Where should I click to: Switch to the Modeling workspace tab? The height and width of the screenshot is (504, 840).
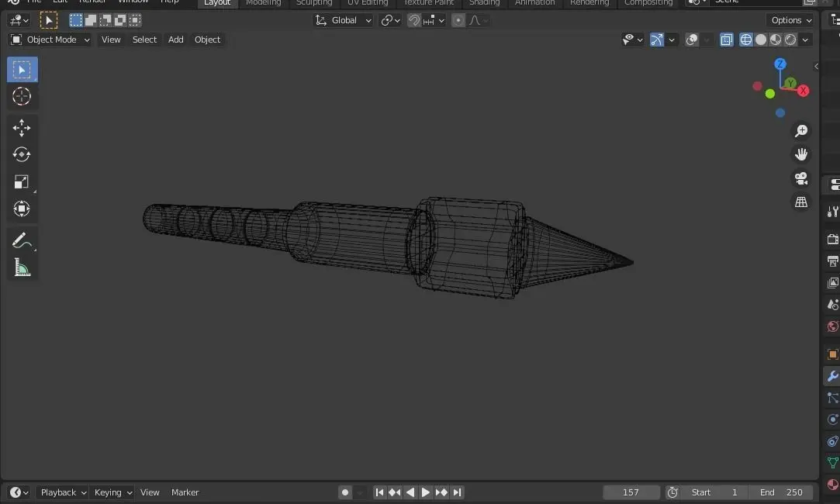tap(263, 2)
